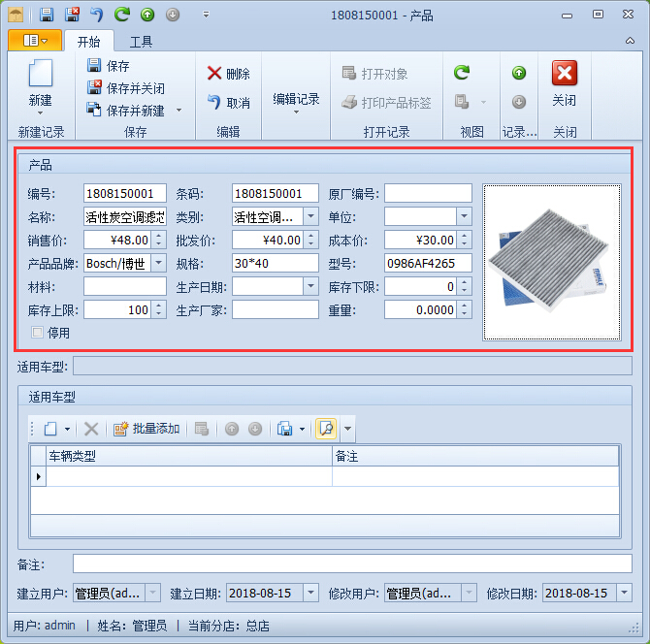The width and height of the screenshot is (650, 644).
Task: Click the green refresh icon in 视图 group
Action: click(x=462, y=73)
